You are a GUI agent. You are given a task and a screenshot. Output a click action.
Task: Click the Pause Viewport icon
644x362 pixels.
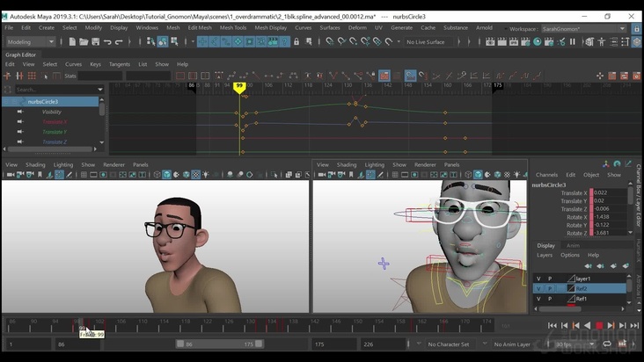point(573,42)
